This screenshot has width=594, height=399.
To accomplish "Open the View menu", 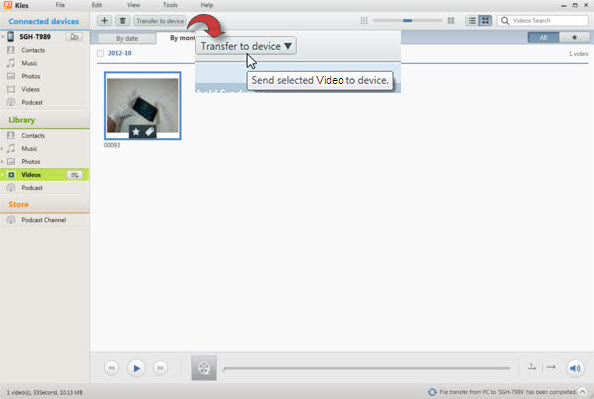I will (133, 5).
